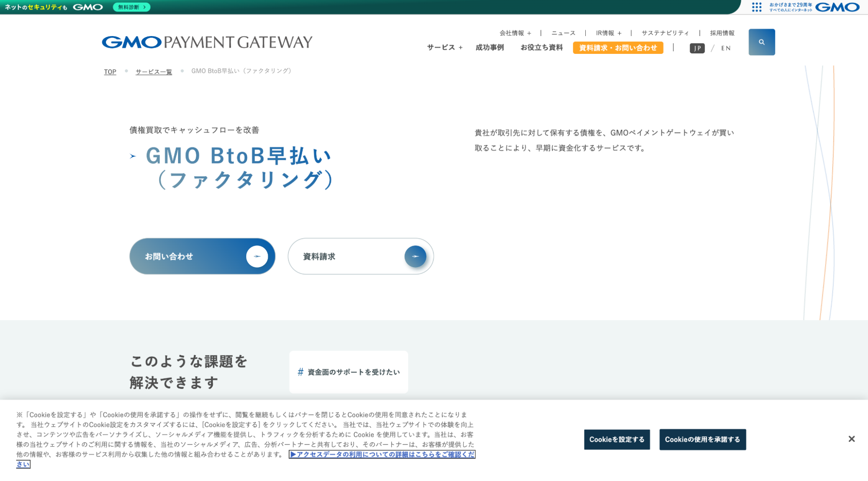Click the GMO Payment Gateway logo
This screenshot has height=481, width=868.
click(x=207, y=42)
